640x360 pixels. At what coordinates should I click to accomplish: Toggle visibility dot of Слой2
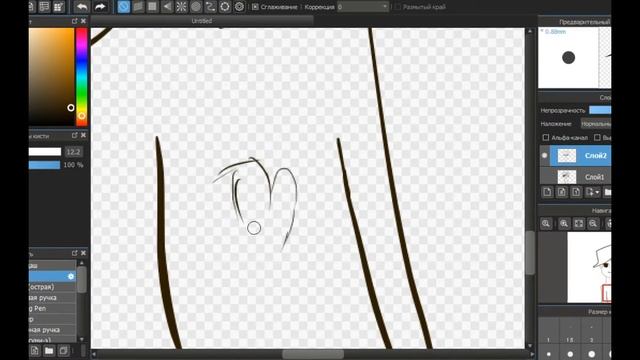(x=544, y=156)
